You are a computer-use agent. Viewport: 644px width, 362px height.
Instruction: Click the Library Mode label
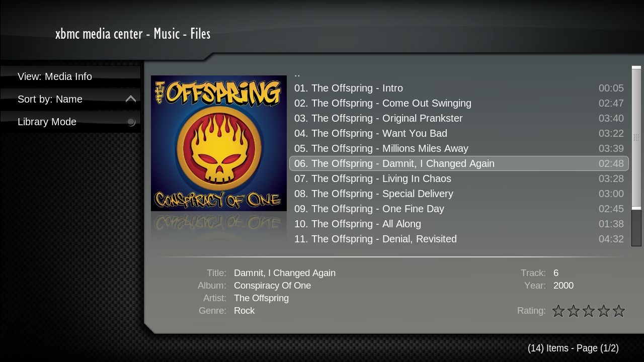coord(47,122)
